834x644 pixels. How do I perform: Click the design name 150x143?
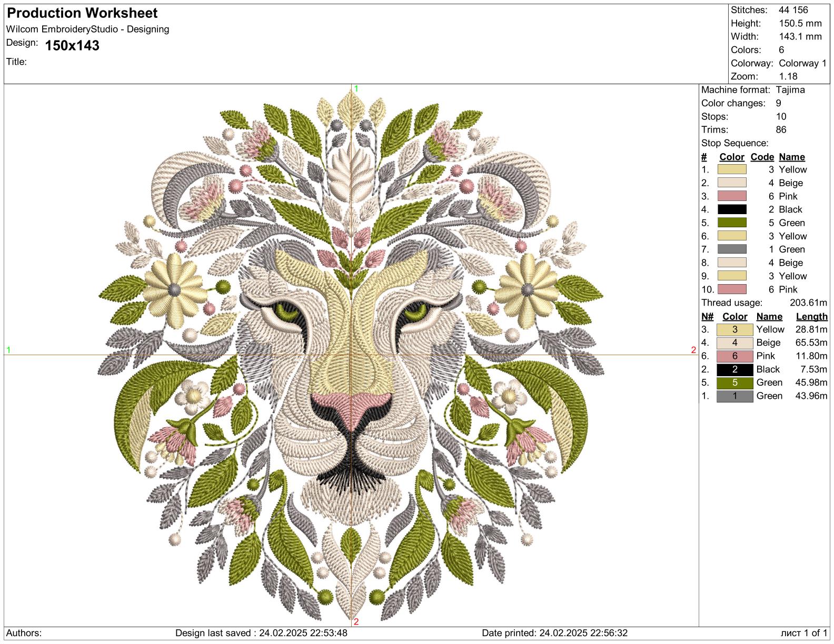coord(72,46)
